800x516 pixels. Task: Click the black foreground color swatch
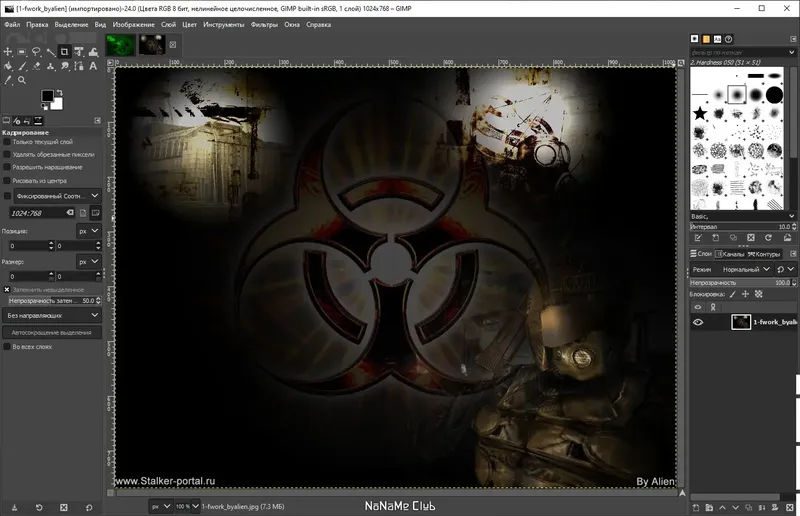tap(47, 95)
